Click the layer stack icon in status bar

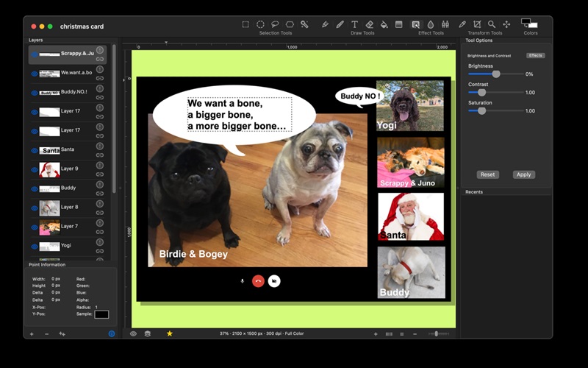coord(148,333)
